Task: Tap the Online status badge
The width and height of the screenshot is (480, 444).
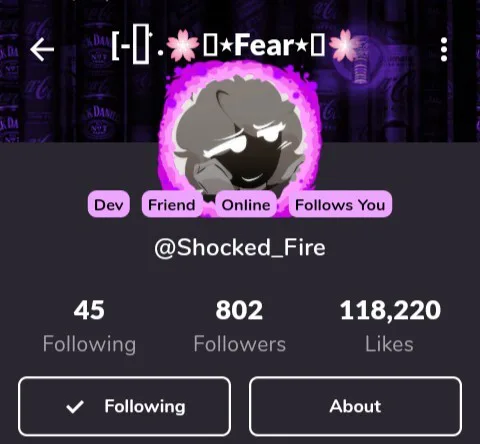Action: 246,204
